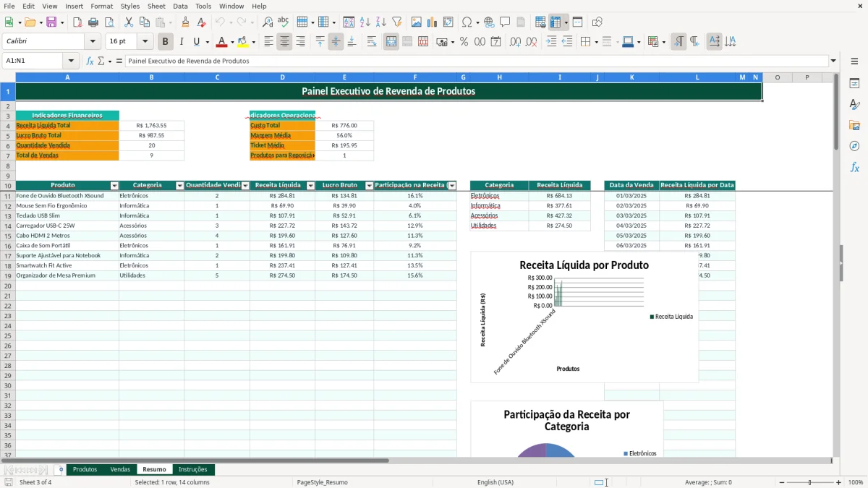Insert Comment speech bubble icon
Image resolution: width=868 pixels, height=488 pixels.
505,22
